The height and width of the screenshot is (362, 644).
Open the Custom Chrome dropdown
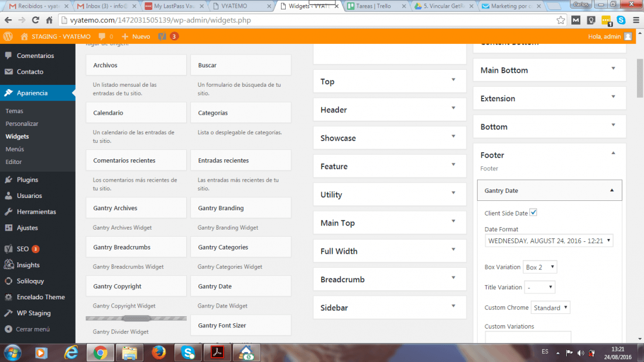pyautogui.click(x=550, y=308)
